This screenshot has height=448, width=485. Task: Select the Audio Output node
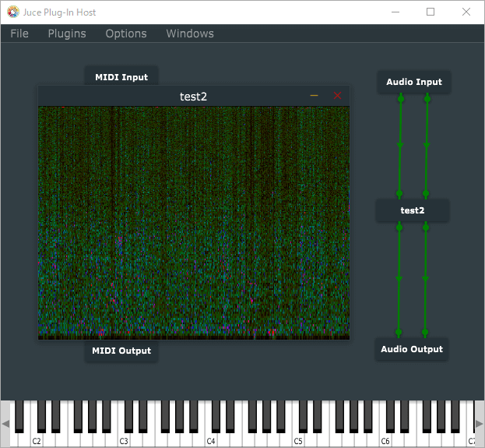pyautogui.click(x=412, y=349)
